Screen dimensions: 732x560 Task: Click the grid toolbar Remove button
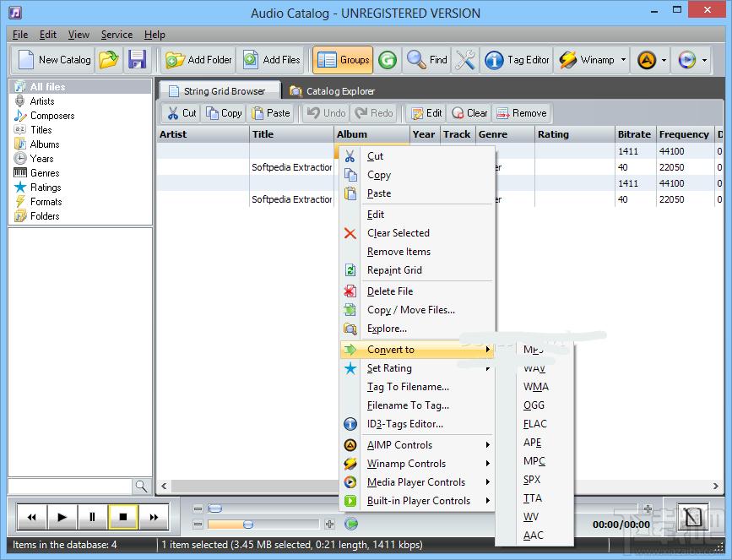(521, 113)
